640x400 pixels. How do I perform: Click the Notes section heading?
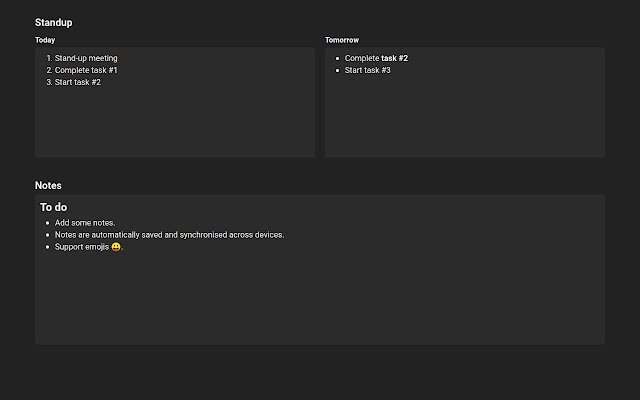48,185
